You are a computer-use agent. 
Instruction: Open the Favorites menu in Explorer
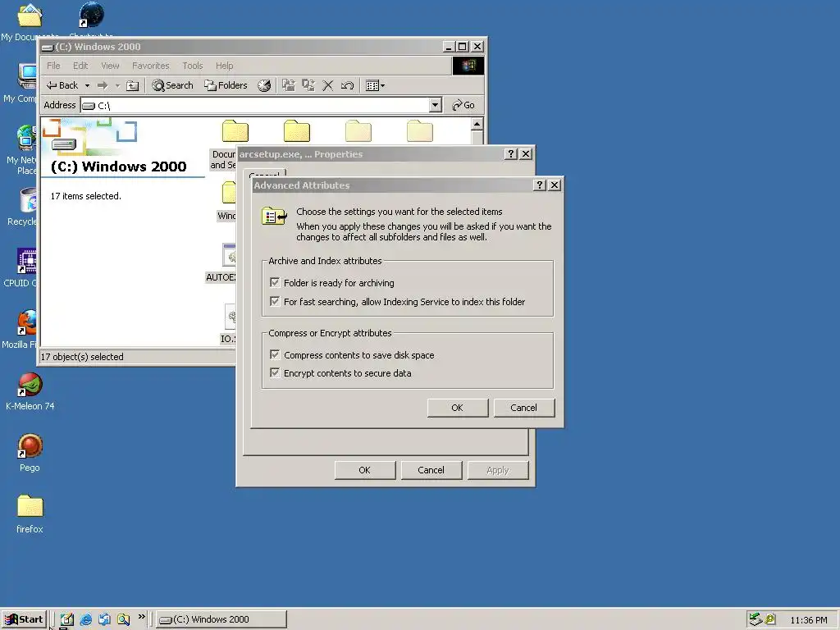151,66
